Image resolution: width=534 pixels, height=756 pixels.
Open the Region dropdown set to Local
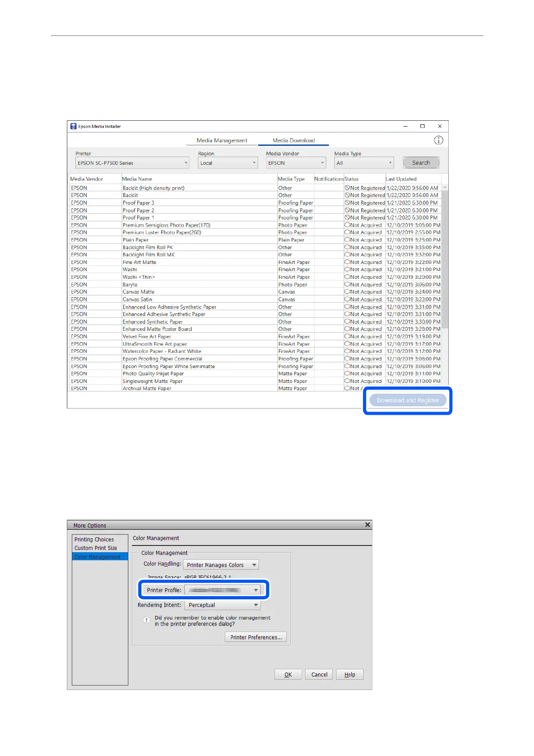[228, 163]
